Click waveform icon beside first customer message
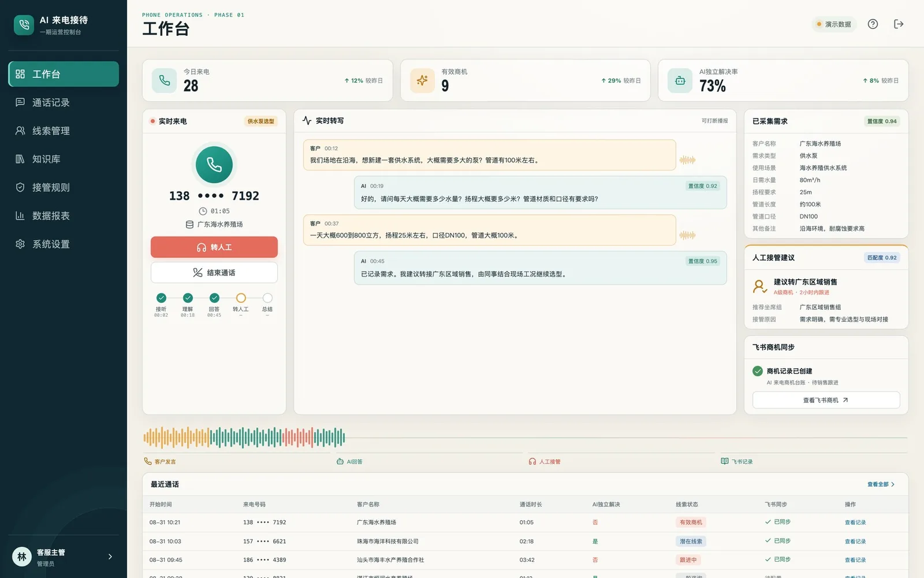This screenshot has height=578, width=924. 687,160
